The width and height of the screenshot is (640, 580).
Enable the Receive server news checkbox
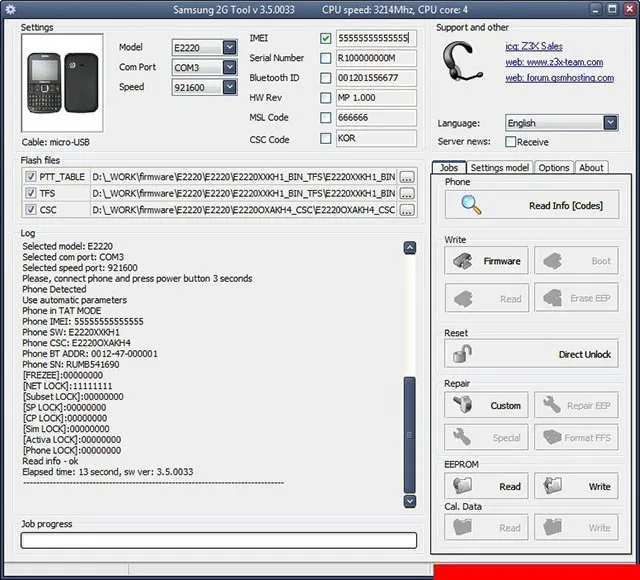pos(511,142)
